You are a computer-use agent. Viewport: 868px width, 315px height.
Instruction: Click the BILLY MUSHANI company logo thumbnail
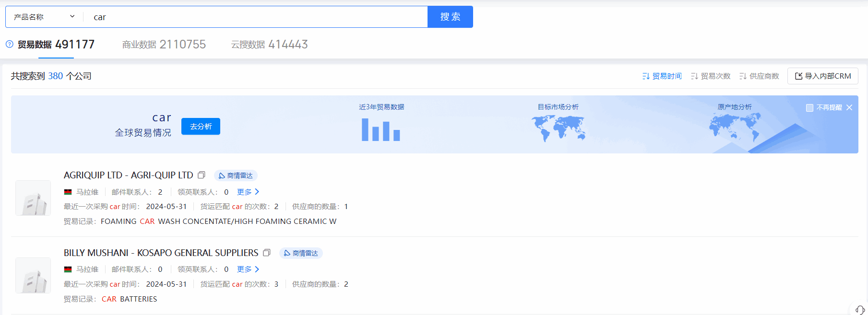point(33,275)
